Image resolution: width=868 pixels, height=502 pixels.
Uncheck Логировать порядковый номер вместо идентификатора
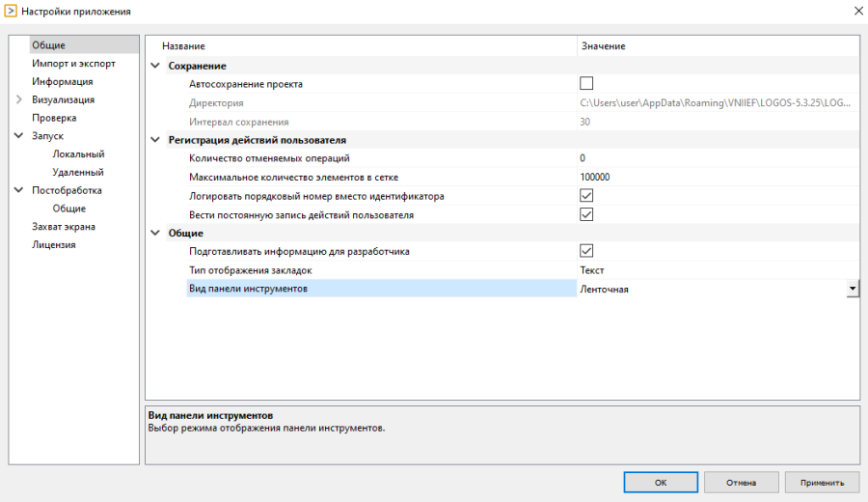pos(586,196)
